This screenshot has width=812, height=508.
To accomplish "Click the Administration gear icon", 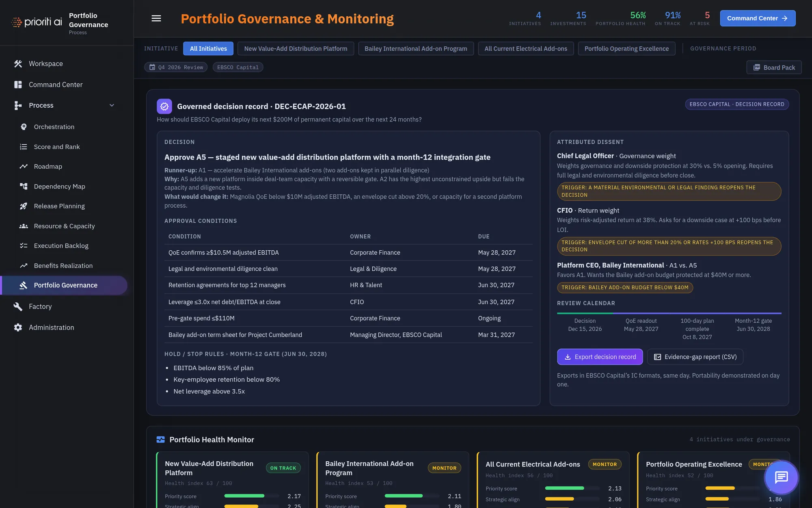I will 18,328.
